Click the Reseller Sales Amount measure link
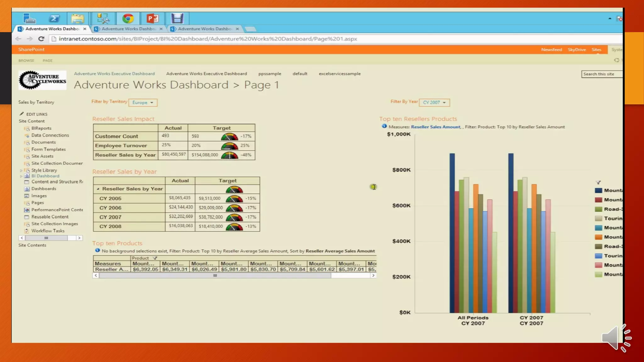Viewport: 644px width, 362px height. click(436, 127)
